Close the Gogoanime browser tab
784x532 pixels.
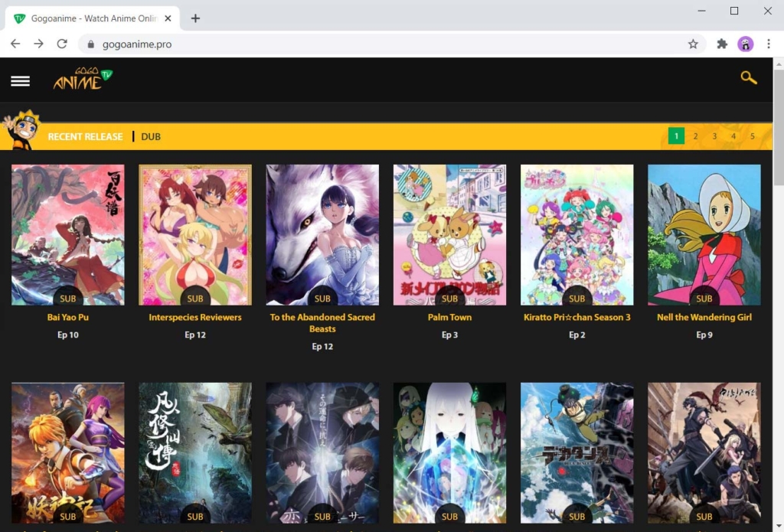tap(168, 18)
